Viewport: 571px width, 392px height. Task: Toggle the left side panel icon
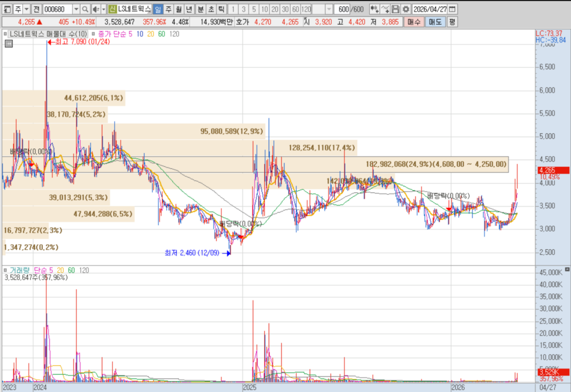(x=7, y=9)
